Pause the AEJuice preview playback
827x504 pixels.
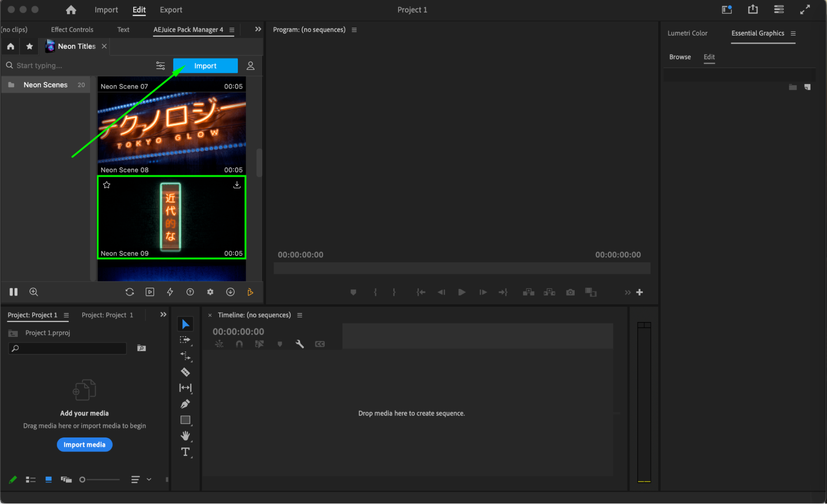click(13, 292)
